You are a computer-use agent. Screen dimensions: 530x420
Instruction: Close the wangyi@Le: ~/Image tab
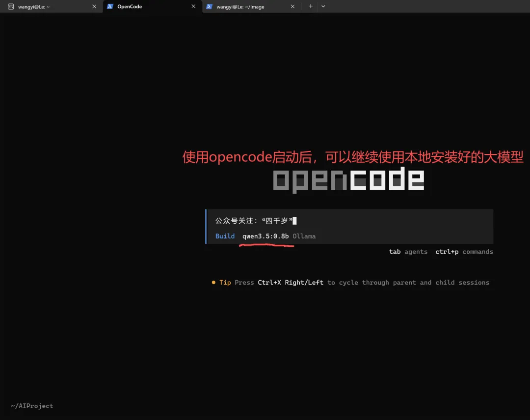[x=292, y=6]
